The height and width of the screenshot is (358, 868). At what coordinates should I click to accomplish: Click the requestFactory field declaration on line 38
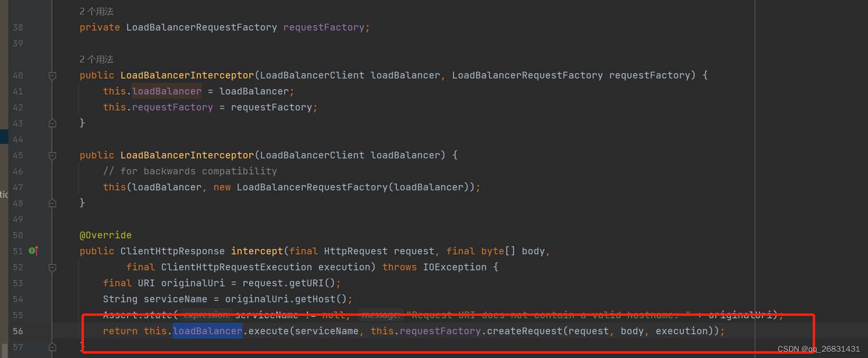(323, 27)
